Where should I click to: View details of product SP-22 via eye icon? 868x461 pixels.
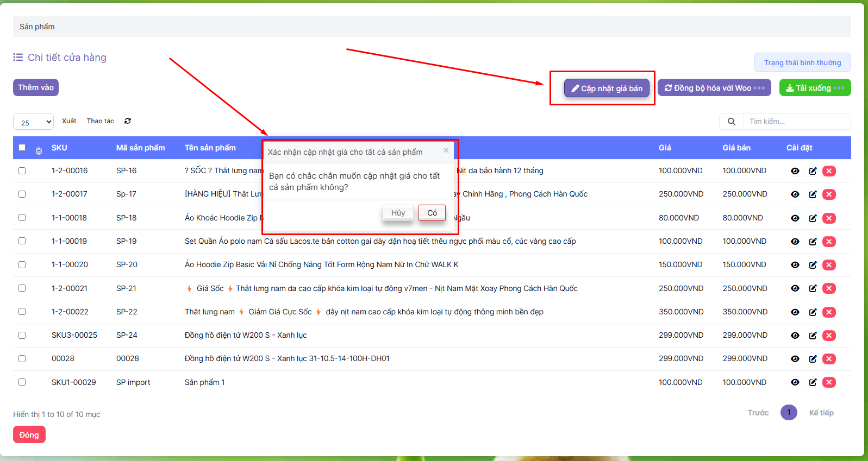tap(795, 312)
